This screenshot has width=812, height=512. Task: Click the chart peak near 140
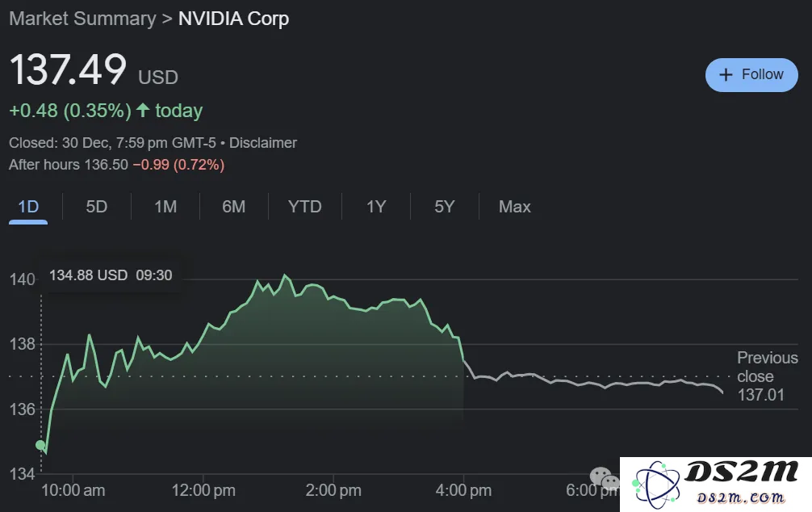click(284, 275)
